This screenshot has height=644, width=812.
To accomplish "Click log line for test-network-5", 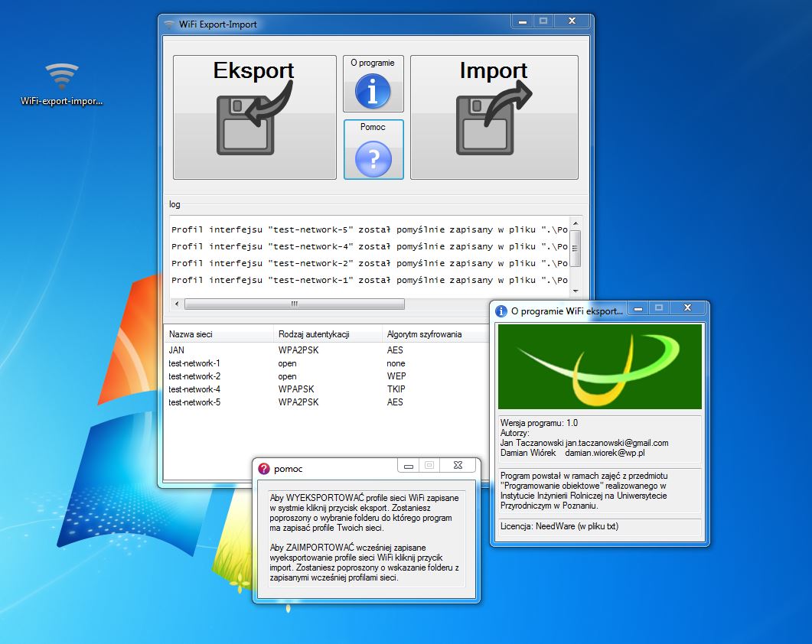I will click(370, 230).
